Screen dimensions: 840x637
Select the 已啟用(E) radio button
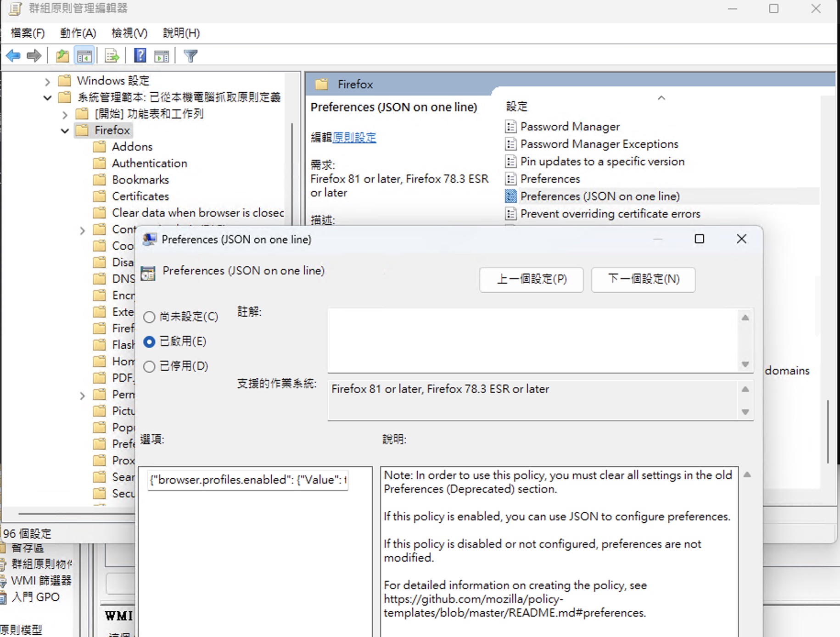coord(149,341)
